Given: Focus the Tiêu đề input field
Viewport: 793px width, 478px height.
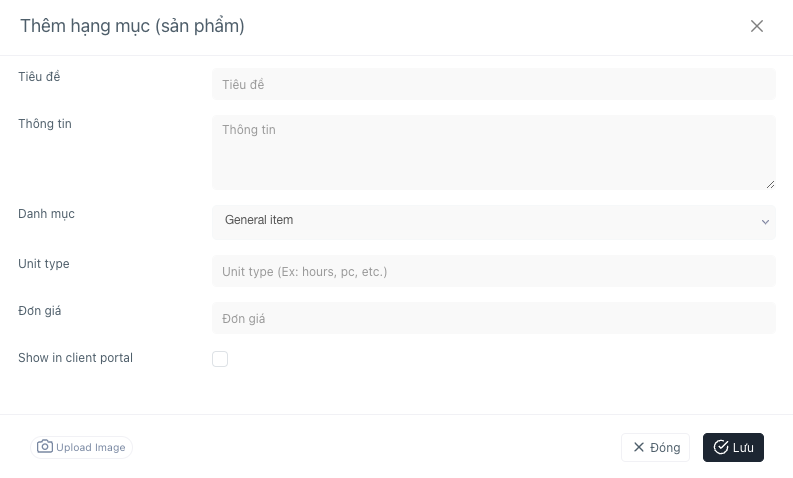Looking at the screenshot, I should pos(494,84).
